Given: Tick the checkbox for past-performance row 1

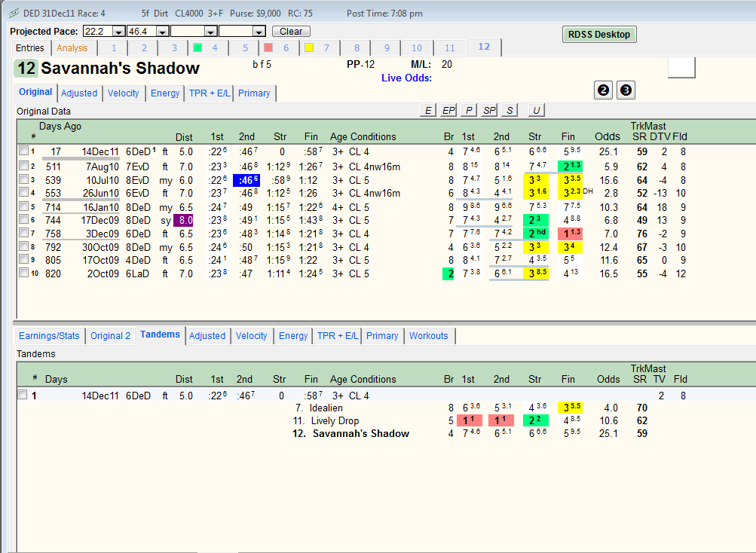Looking at the screenshot, I should coord(23,151).
